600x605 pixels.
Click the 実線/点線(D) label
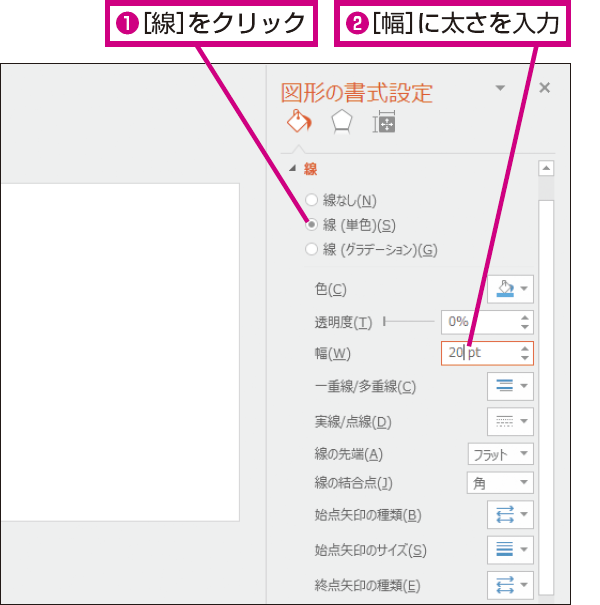(353, 422)
